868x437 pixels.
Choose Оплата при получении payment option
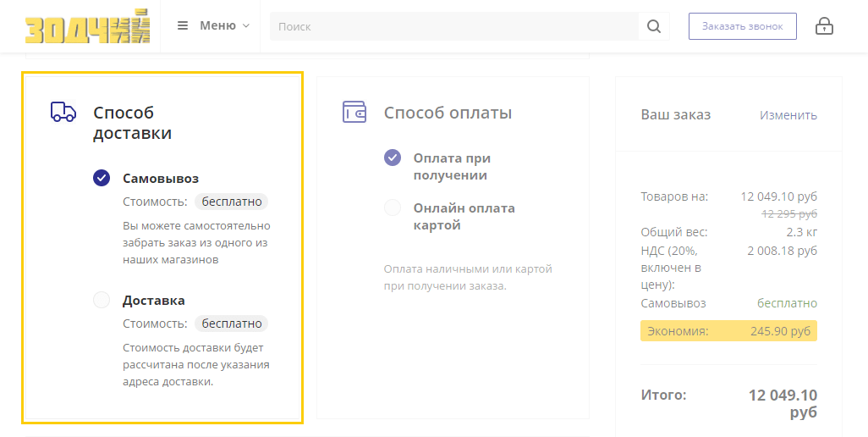pyautogui.click(x=393, y=158)
